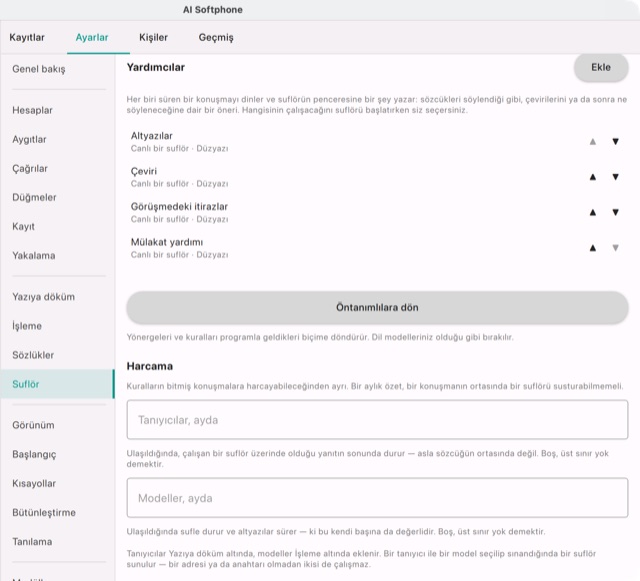Screen dimensions: 640x581
Task: Move Çeviri up using its up arrow
Action: pos(593,177)
